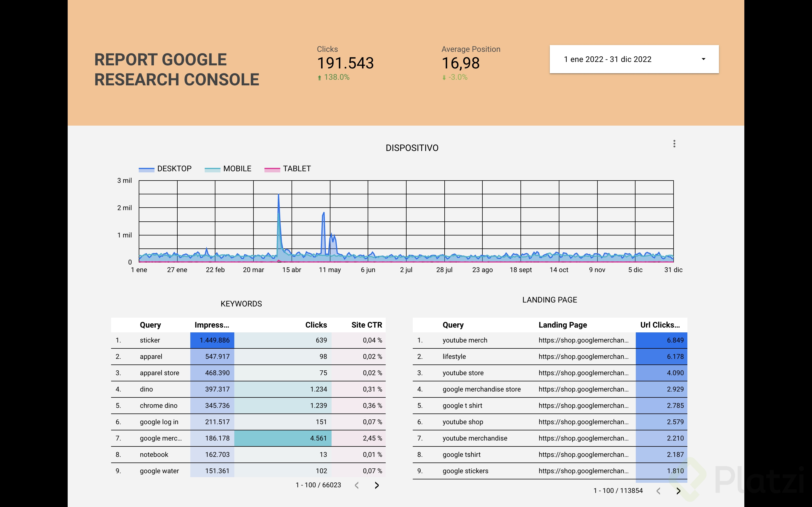Open the chart's three-dot options menu
Image resolution: width=812 pixels, height=507 pixels.
tap(674, 144)
